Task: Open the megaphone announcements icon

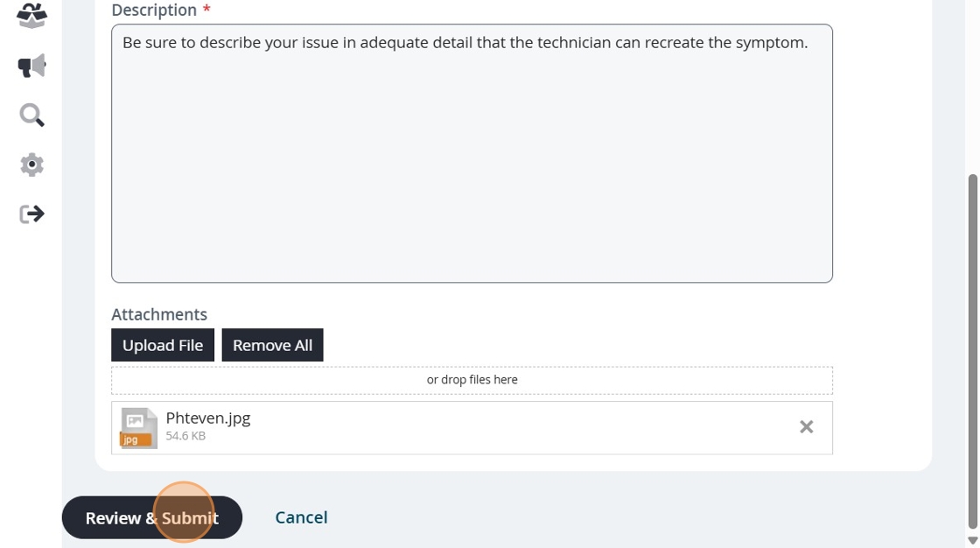Action: (x=31, y=66)
